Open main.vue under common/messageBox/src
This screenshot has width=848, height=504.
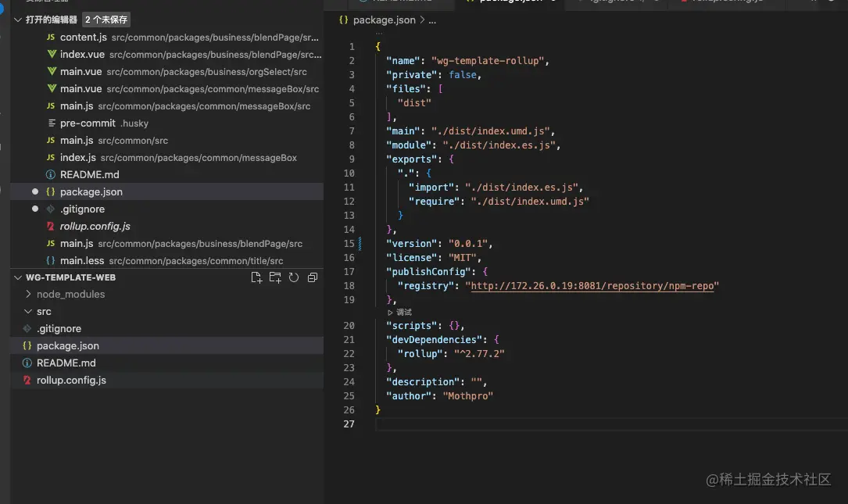[x=166, y=88]
